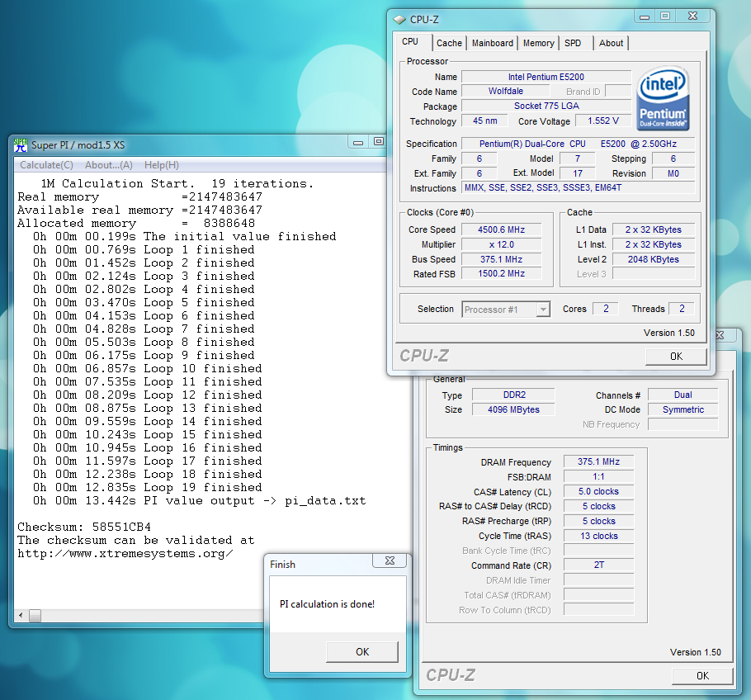Screen dimensions: 751x700
Task: Click the CPU-Z icon in the title bar
Action: [399, 18]
